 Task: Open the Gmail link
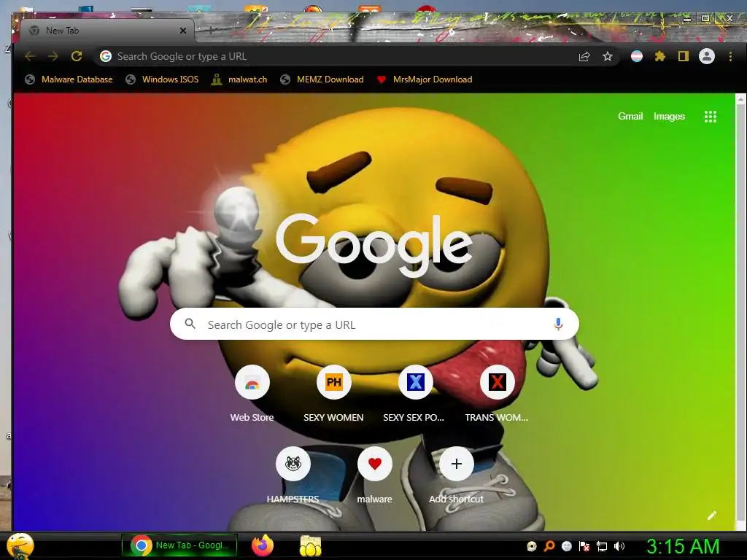(x=630, y=116)
